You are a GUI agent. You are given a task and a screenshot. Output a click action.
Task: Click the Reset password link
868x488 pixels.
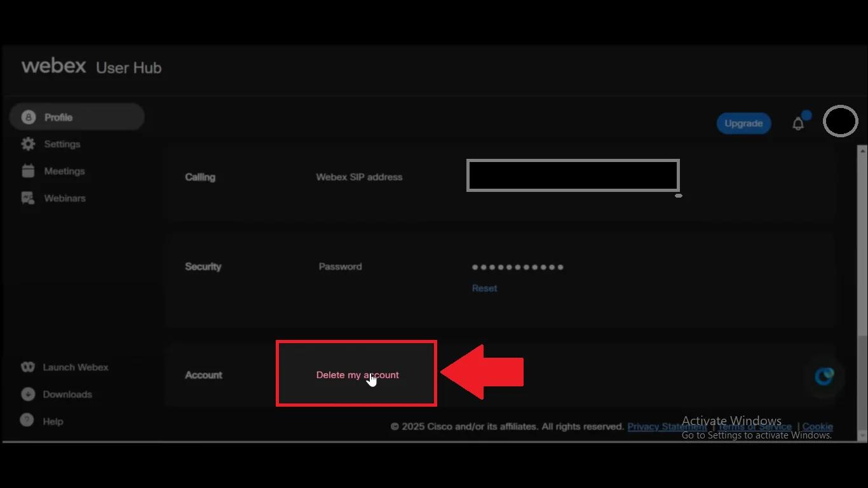pyautogui.click(x=484, y=288)
